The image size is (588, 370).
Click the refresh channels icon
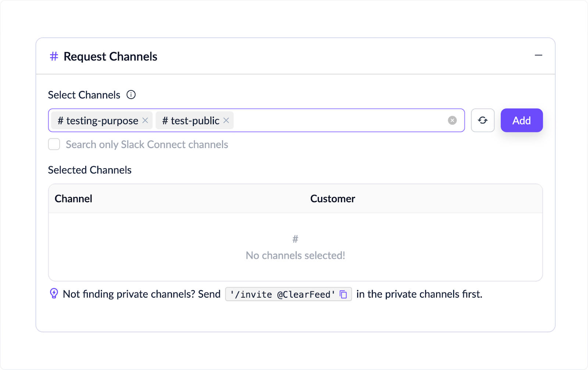(x=483, y=120)
